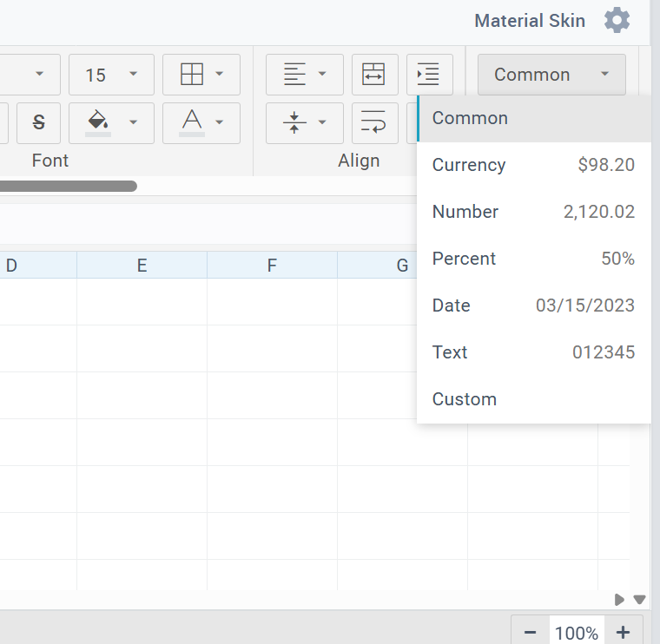Open the settings gear icon
Screen dimensions: 660x644
tap(617, 21)
